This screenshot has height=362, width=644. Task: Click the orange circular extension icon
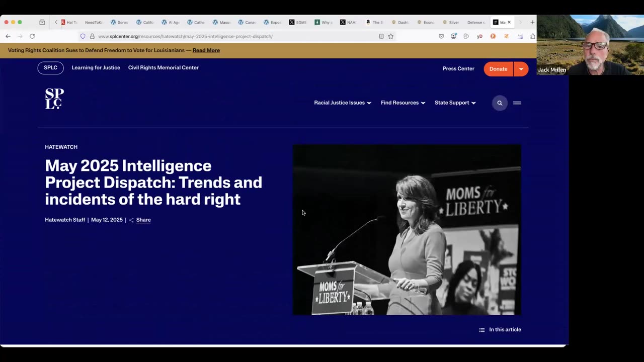coord(493,36)
